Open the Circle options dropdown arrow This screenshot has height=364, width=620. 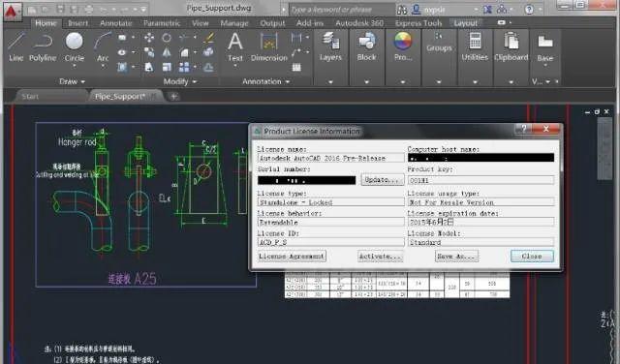(75, 66)
